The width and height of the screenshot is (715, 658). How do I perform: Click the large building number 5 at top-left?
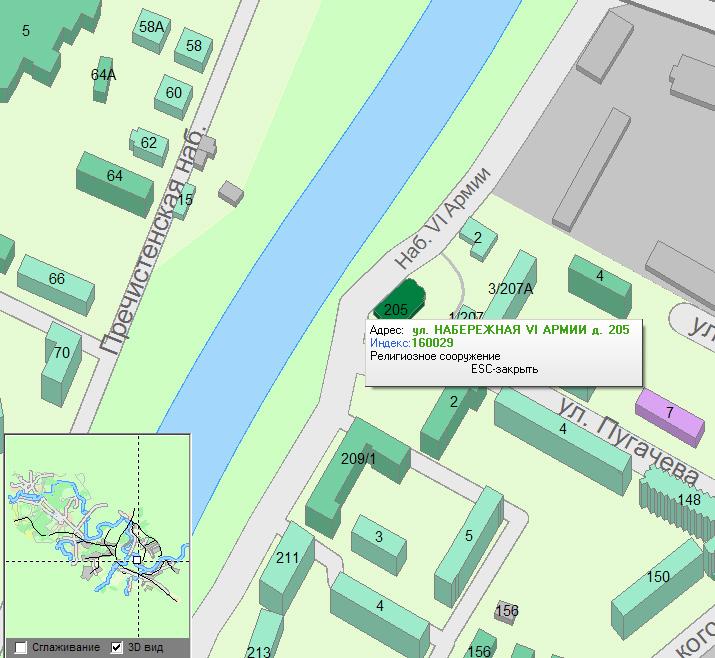click(40, 40)
